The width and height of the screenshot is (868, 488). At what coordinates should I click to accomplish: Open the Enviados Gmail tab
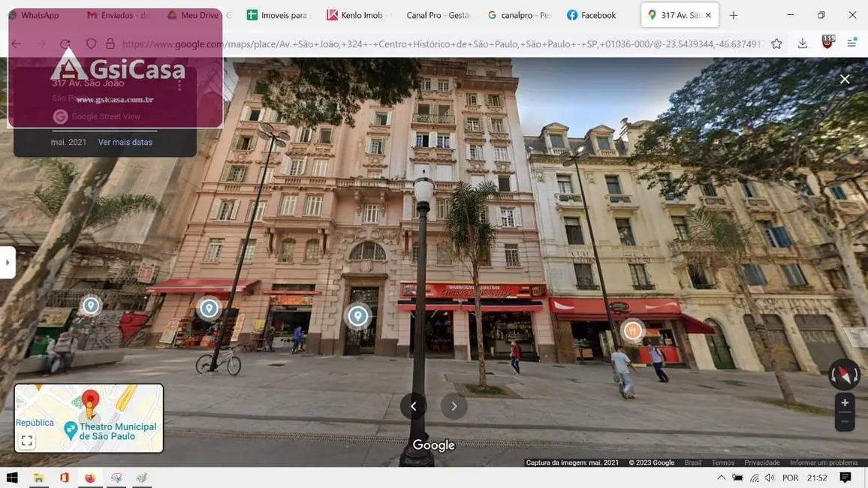pyautogui.click(x=118, y=15)
